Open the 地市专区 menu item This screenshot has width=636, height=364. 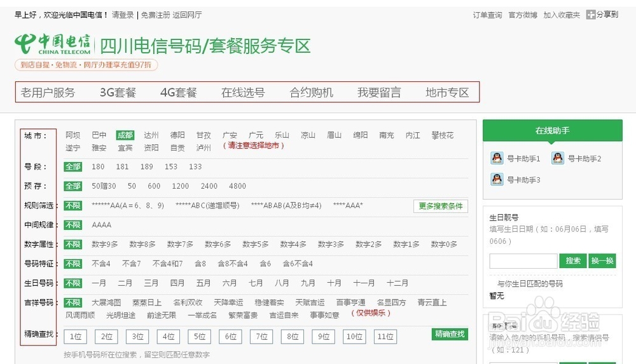tap(447, 92)
